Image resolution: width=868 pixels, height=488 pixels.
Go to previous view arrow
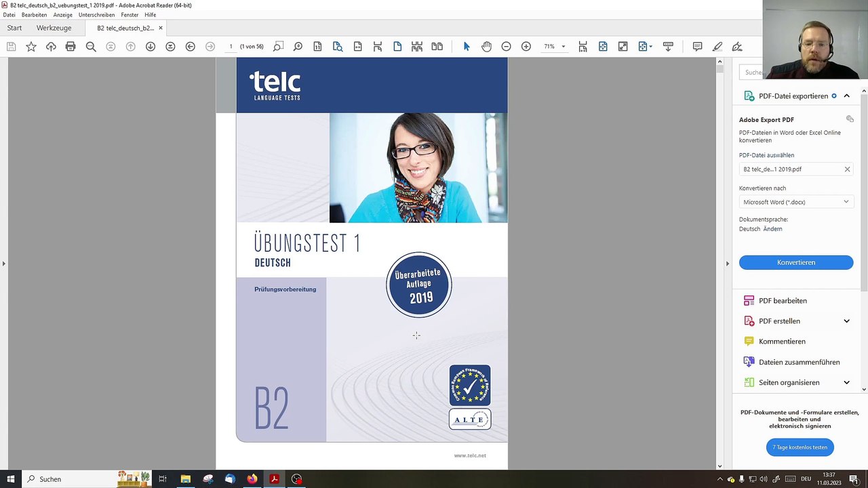(191, 46)
